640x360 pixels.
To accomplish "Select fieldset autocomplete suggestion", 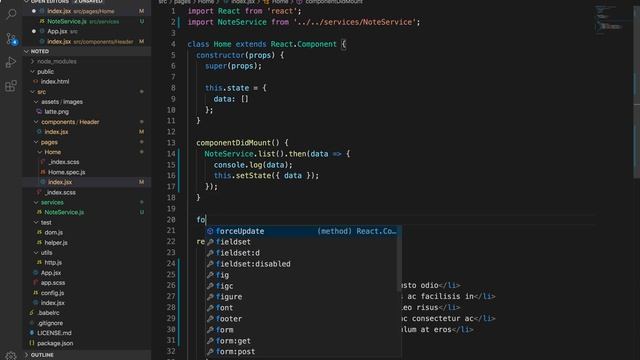I will pos(303,242).
